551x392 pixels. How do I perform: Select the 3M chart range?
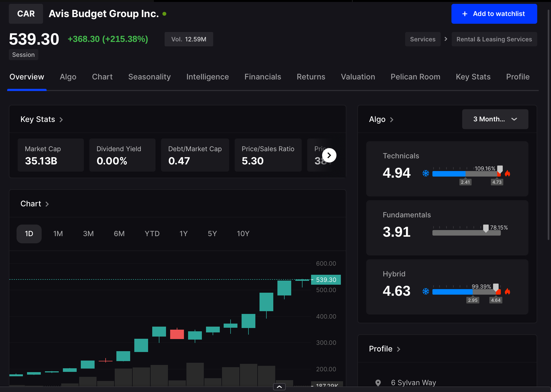pyautogui.click(x=88, y=234)
